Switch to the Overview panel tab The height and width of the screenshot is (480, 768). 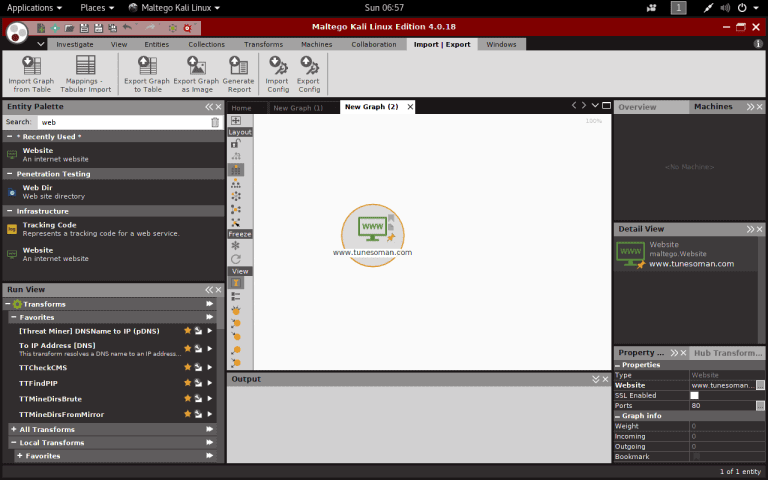click(x=637, y=107)
